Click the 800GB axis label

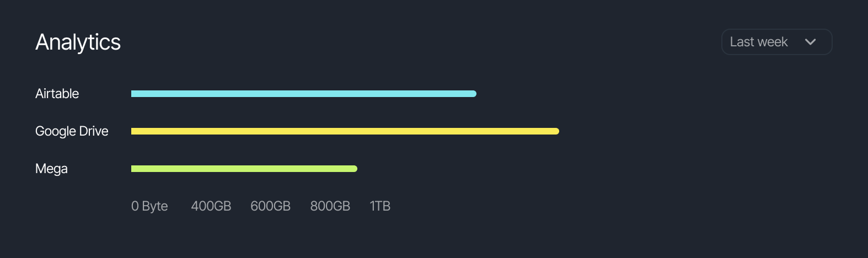point(330,206)
